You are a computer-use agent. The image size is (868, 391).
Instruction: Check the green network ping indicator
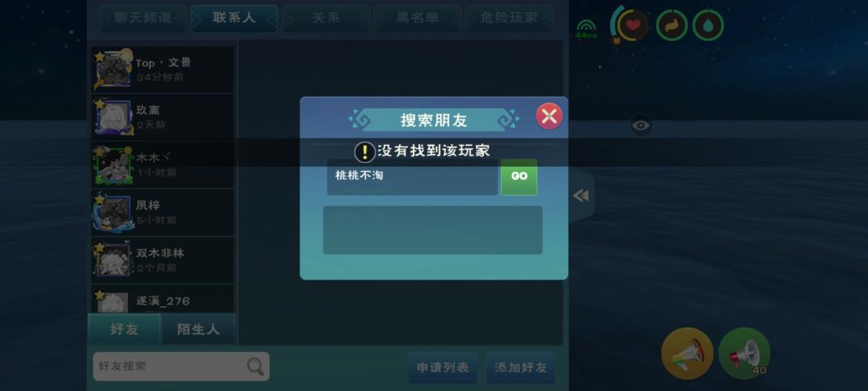pyautogui.click(x=586, y=28)
